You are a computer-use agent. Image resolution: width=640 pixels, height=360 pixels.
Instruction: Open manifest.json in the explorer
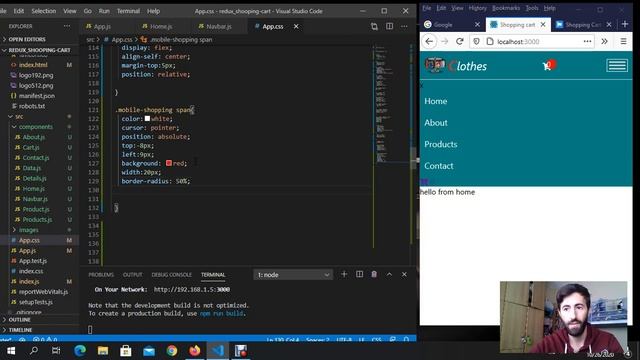(x=37, y=96)
